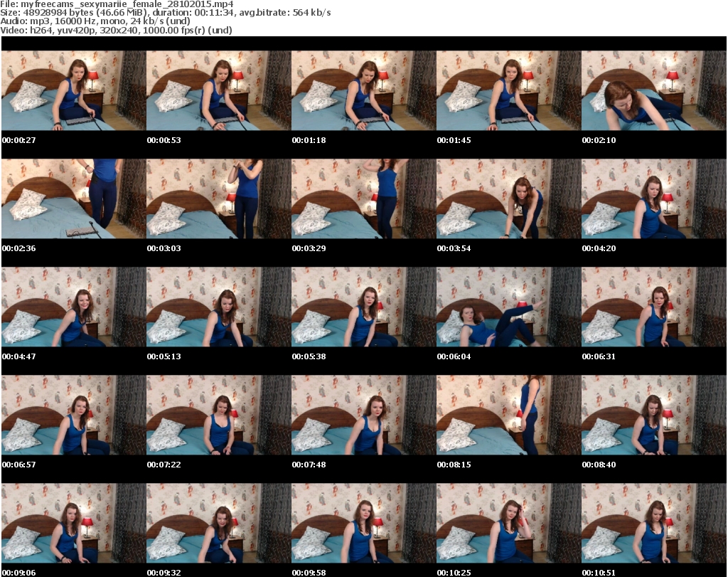Pick the frame at 00:07:48
728x577 pixels.
tap(363, 415)
